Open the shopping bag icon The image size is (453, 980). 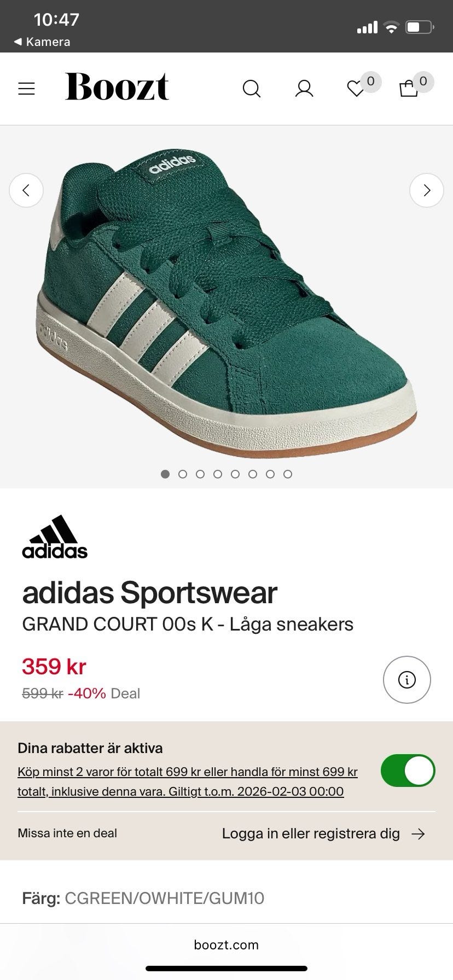point(409,89)
